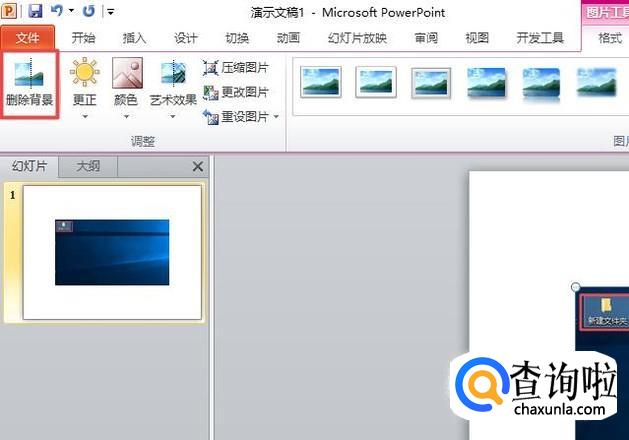Expand the 重设图片 dropdown arrow

point(276,117)
